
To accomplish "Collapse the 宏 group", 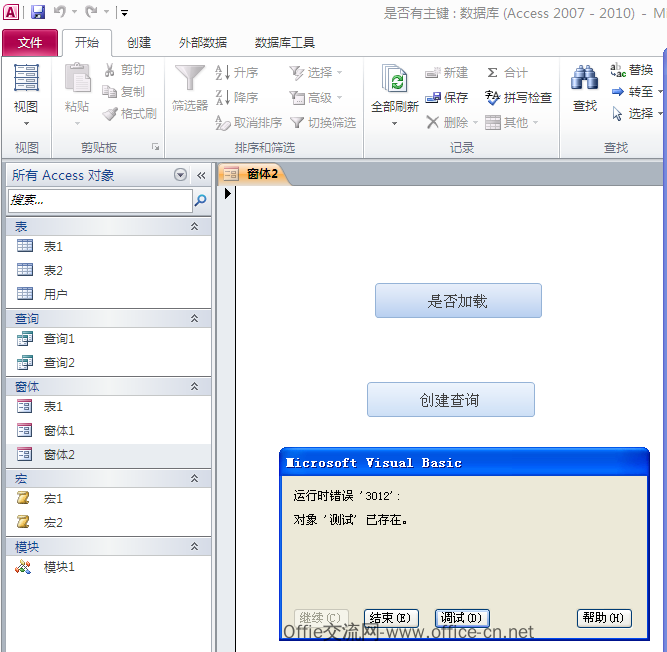I will pyautogui.click(x=194, y=478).
